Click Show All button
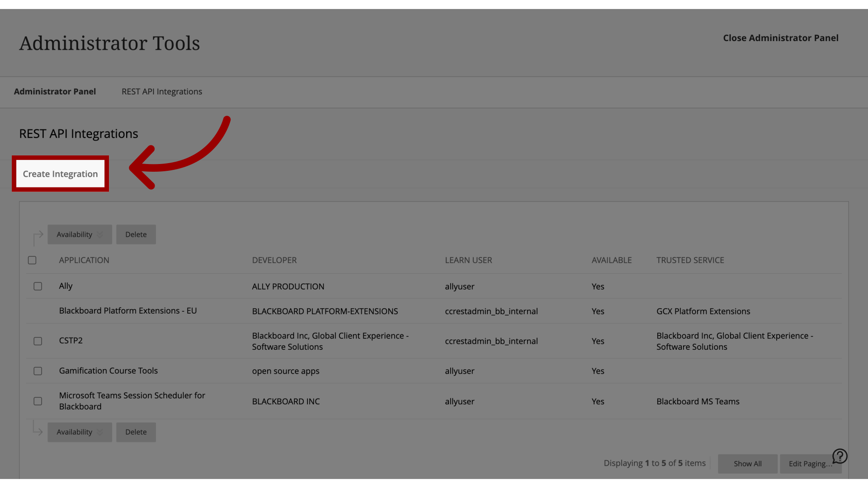Screen dimensions: 868x488 click(x=748, y=464)
